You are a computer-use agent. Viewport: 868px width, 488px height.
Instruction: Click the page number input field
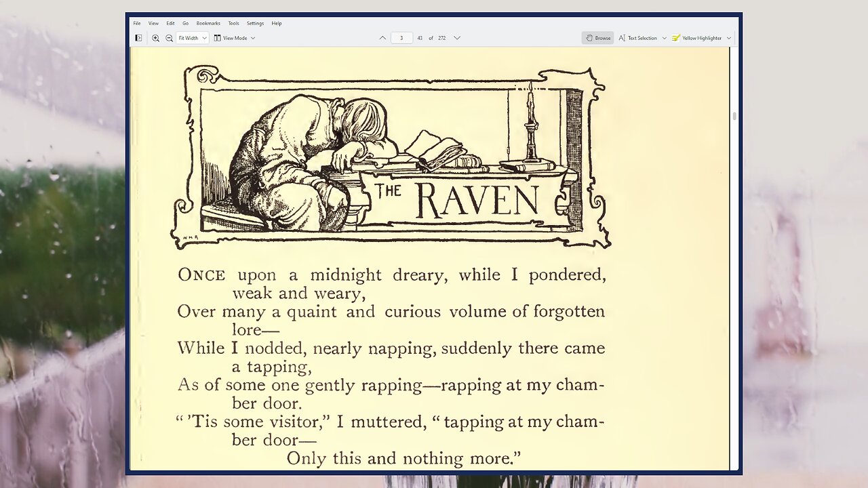(x=401, y=38)
